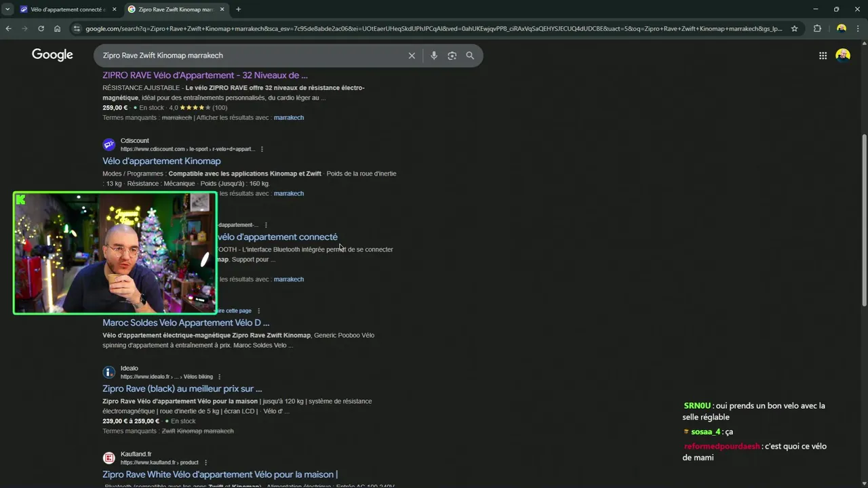Screen dimensions: 868x488
Task: Open more options for Cdiscount result
Action: pos(262,149)
